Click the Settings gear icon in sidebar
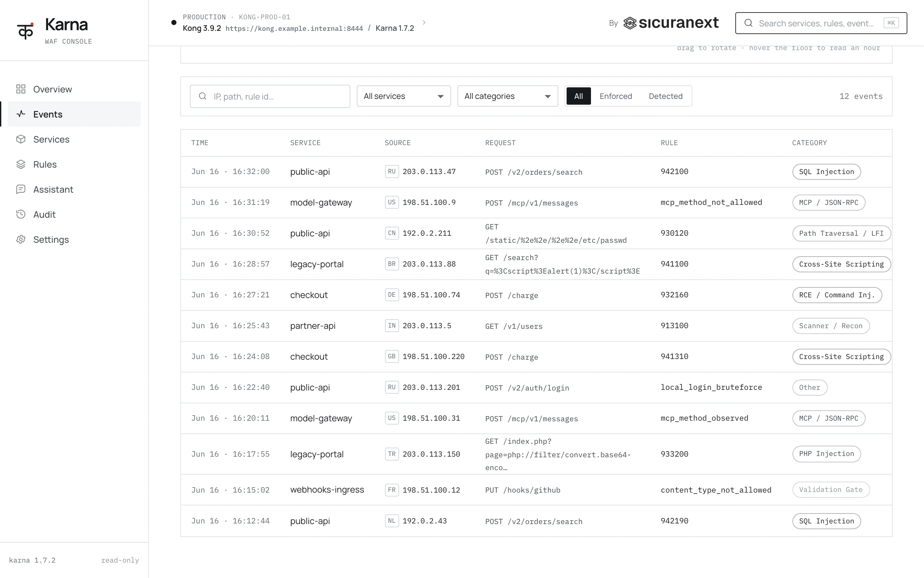The height and width of the screenshot is (578, 924). click(x=21, y=239)
